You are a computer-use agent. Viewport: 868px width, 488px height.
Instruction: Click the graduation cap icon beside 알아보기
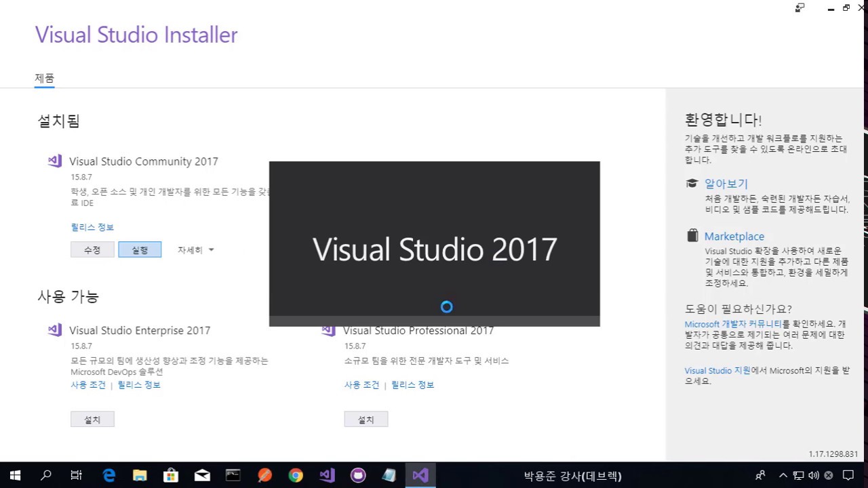(x=692, y=184)
